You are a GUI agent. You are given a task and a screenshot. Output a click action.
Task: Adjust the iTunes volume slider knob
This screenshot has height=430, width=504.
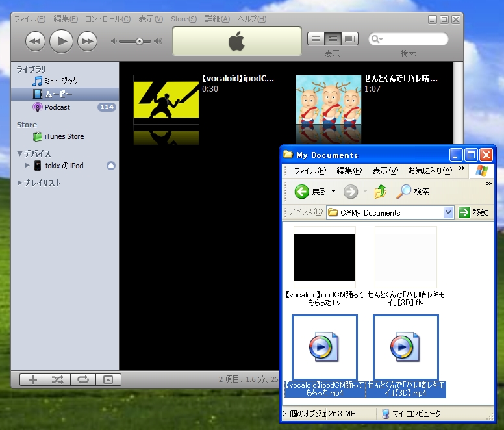point(140,41)
